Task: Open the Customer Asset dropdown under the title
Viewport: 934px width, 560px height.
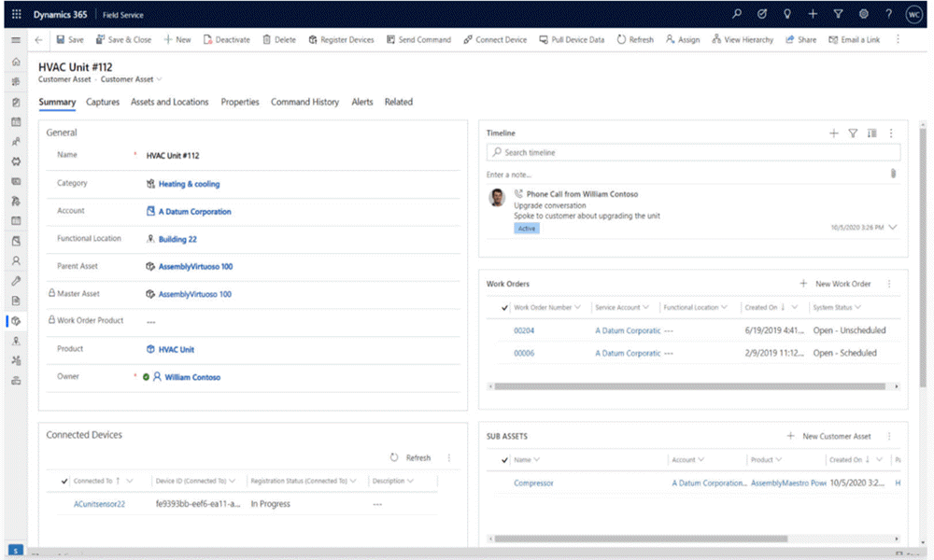Action: point(160,79)
